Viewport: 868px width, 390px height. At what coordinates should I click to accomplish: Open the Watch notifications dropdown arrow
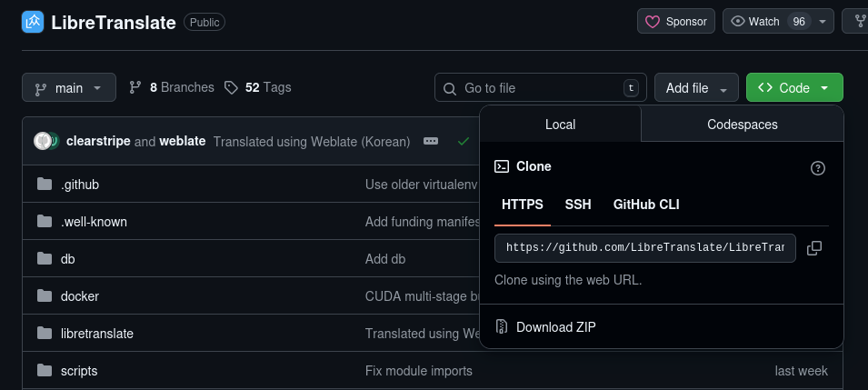coord(823,22)
